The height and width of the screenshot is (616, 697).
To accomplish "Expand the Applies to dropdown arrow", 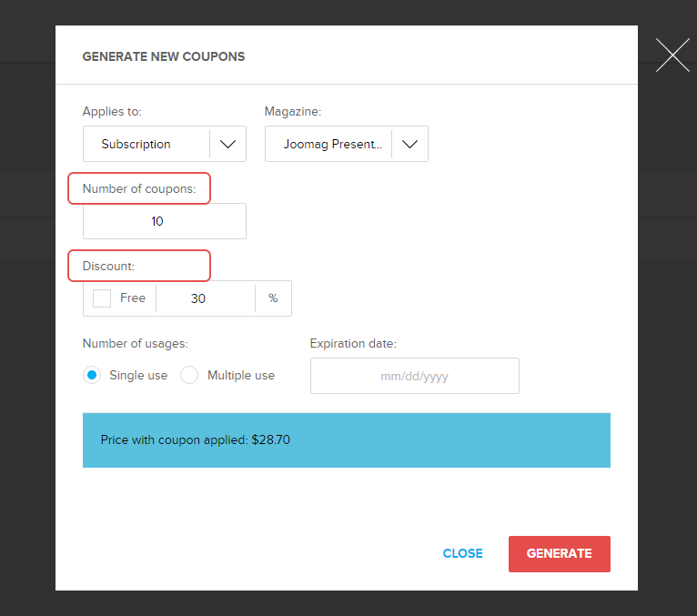I will point(227,144).
